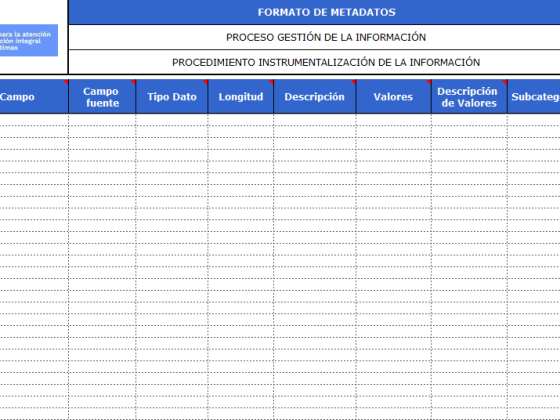The height and width of the screenshot is (420, 560).
Task: Select the PROCESO GESTIÓN DE LA INFORMACIÓN cell
Action: [314, 37]
